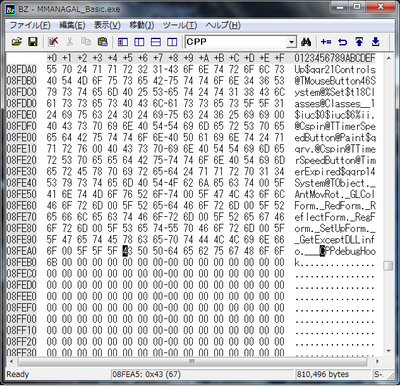Screen dimensions: 400x389
Task: Jump to bottom with down-arrow icon
Action: [x=376, y=42]
